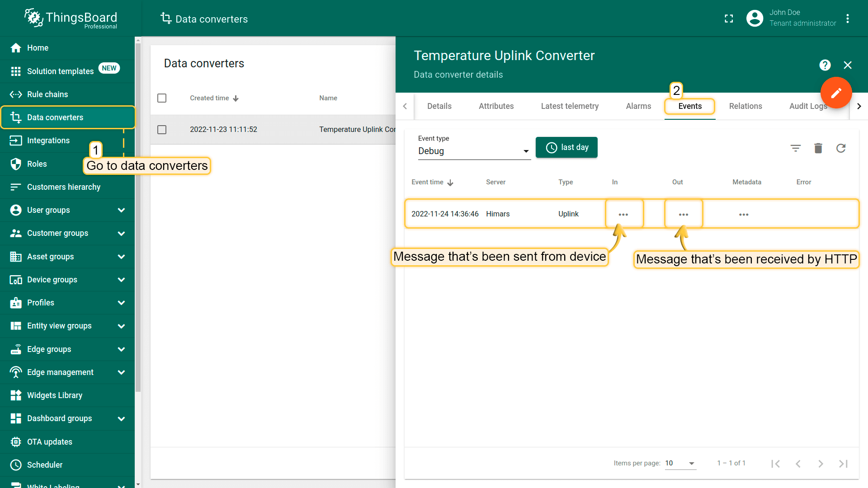Check the Temperature Uplink Converter row checkbox

(162, 130)
